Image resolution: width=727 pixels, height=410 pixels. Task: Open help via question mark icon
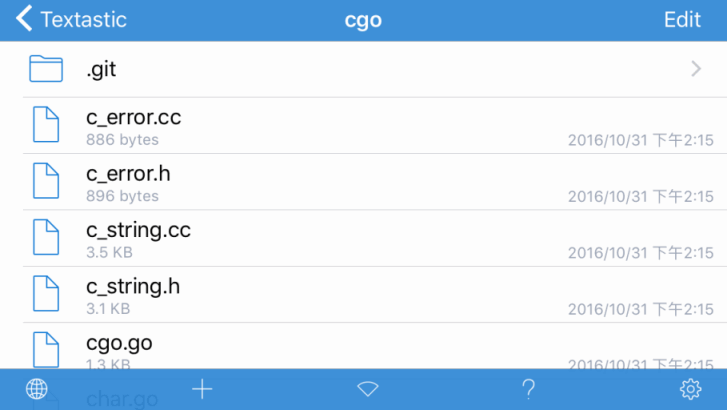[x=529, y=389]
